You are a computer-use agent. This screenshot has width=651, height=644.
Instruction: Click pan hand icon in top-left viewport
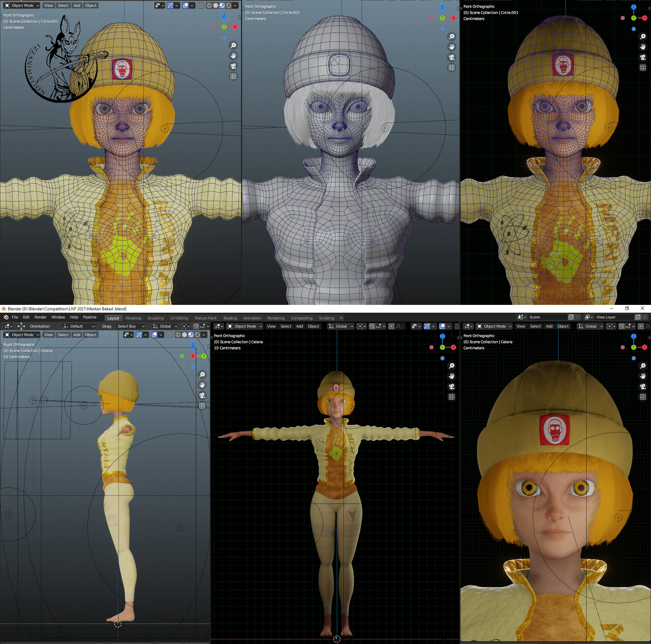pyautogui.click(x=233, y=56)
